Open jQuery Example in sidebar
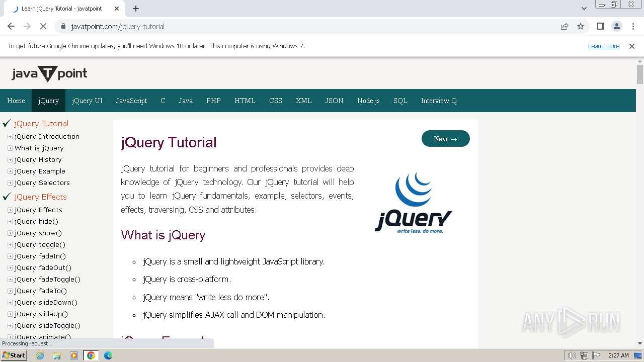Viewport: 644px width, 362px height. tap(40, 171)
